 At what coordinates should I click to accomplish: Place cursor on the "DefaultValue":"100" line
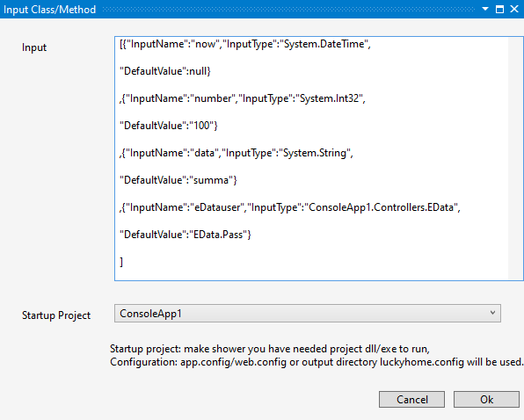tap(169, 126)
